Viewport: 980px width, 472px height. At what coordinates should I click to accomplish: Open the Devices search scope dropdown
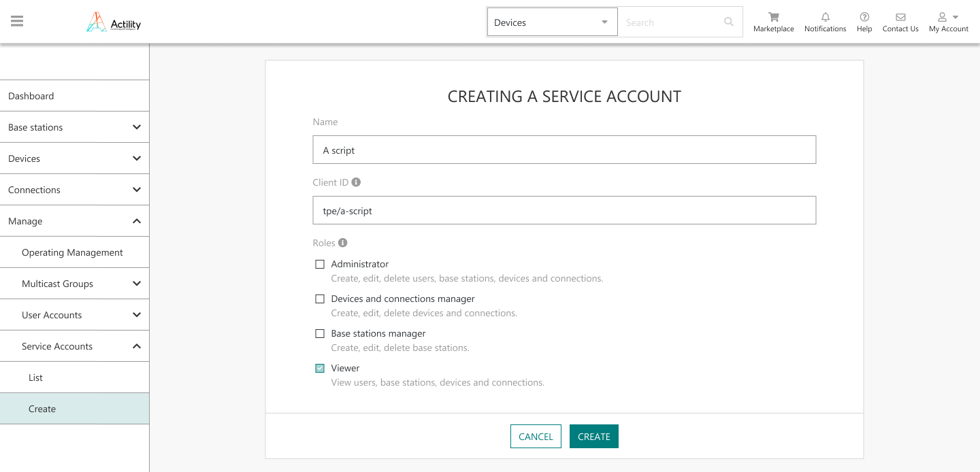click(552, 22)
